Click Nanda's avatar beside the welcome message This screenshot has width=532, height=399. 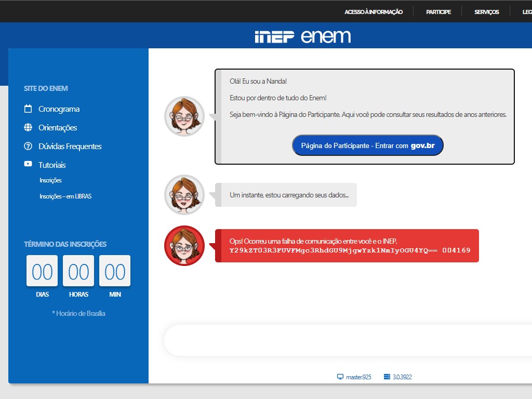coord(184,116)
